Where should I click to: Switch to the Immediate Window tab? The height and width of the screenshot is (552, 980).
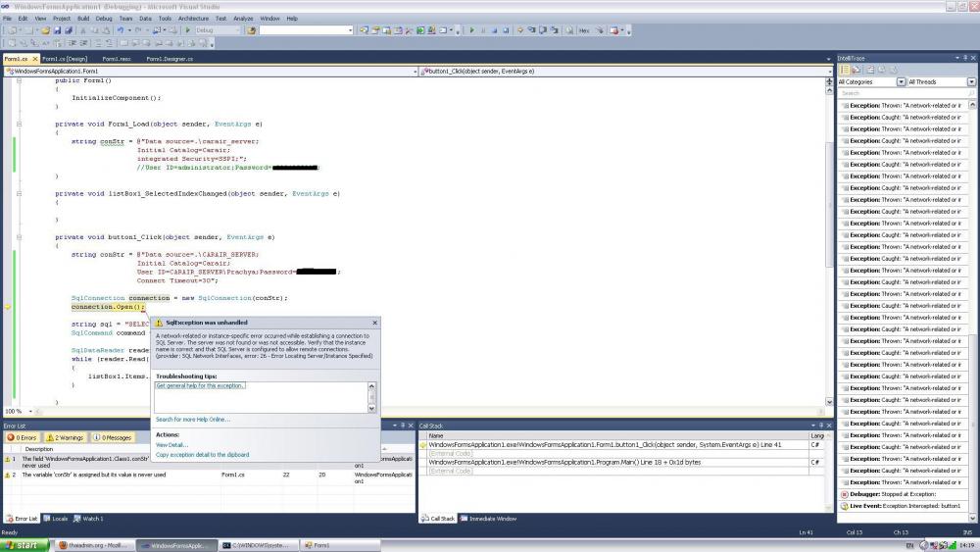488,519
